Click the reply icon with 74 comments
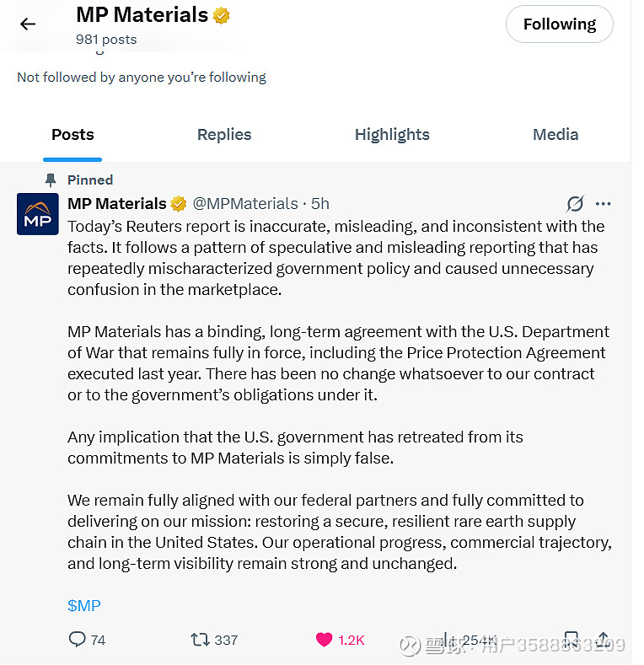644x665 pixels. coord(78,640)
